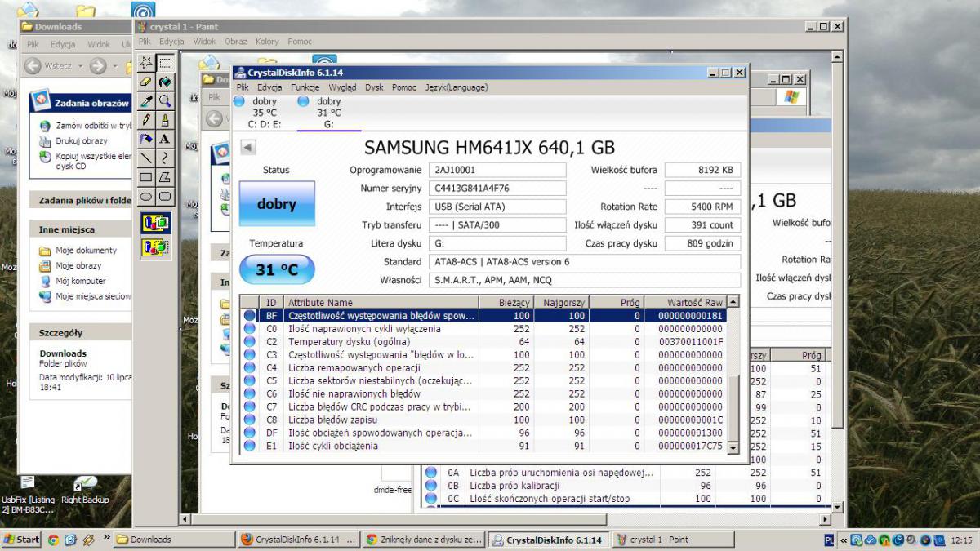Expand Zadania plików i folderów panel header

tap(80, 200)
